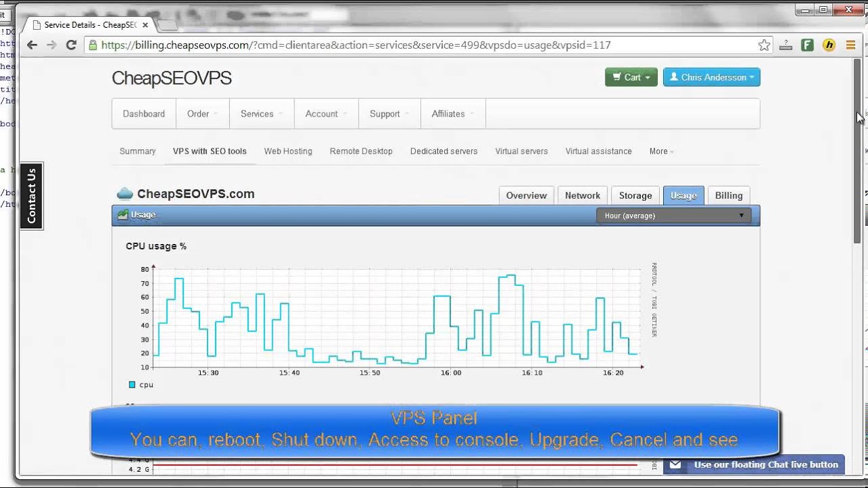Click the floating Chat live button

click(x=753, y=464)
